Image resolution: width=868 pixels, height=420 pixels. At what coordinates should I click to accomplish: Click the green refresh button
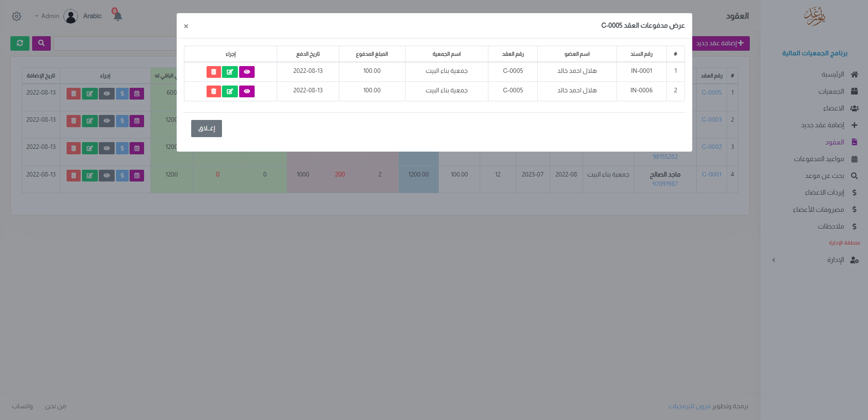[x=20, y=43]
